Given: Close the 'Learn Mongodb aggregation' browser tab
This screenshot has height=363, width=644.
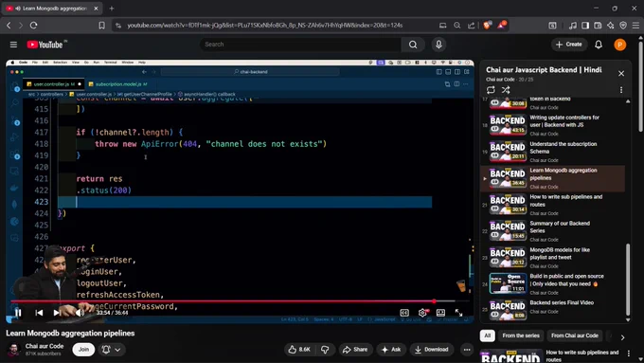Looking at the screenshot, I should pyautogui.click(x=96, y=9).
